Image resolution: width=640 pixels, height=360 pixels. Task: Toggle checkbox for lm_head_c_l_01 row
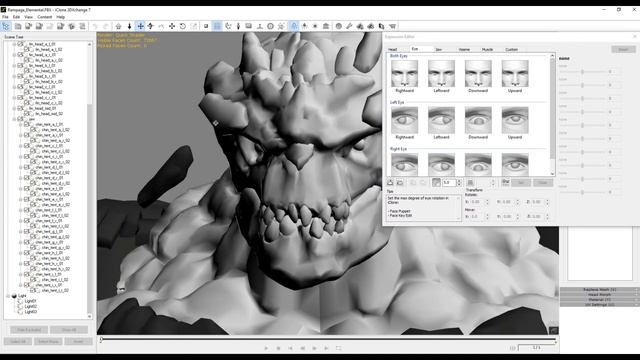[x=20, y=87]
